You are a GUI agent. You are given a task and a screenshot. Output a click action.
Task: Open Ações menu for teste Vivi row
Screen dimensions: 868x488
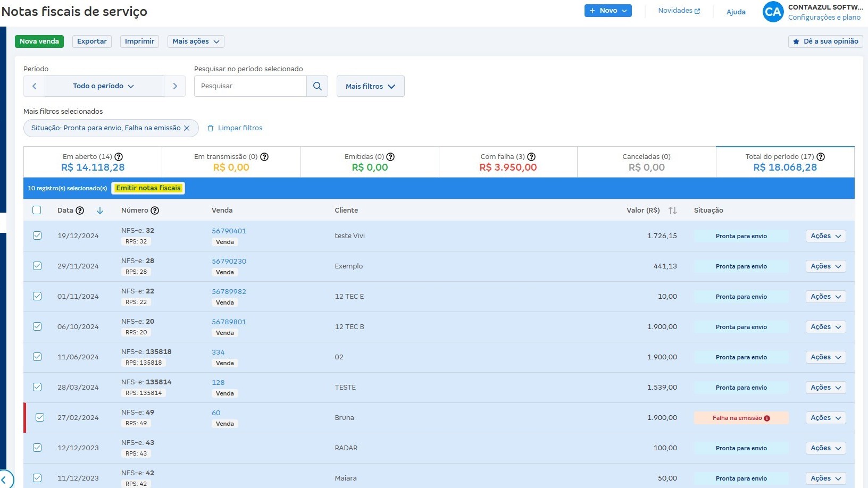825,236
